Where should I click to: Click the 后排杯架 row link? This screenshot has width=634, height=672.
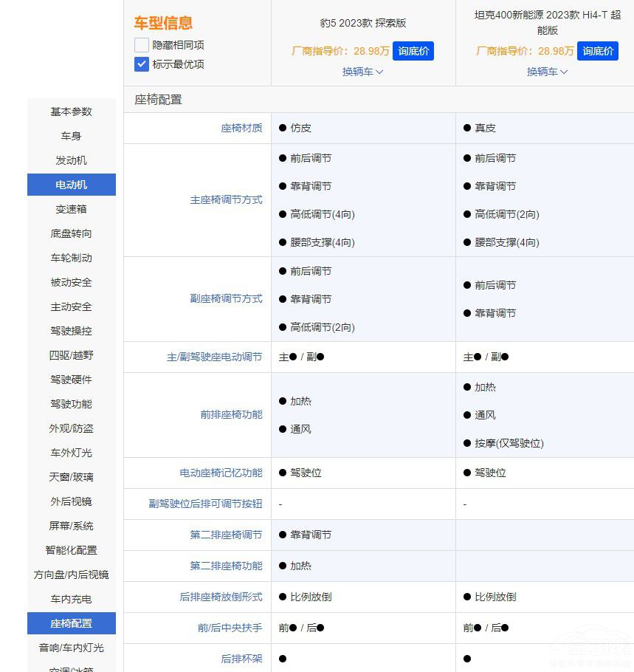pos(241,659)
